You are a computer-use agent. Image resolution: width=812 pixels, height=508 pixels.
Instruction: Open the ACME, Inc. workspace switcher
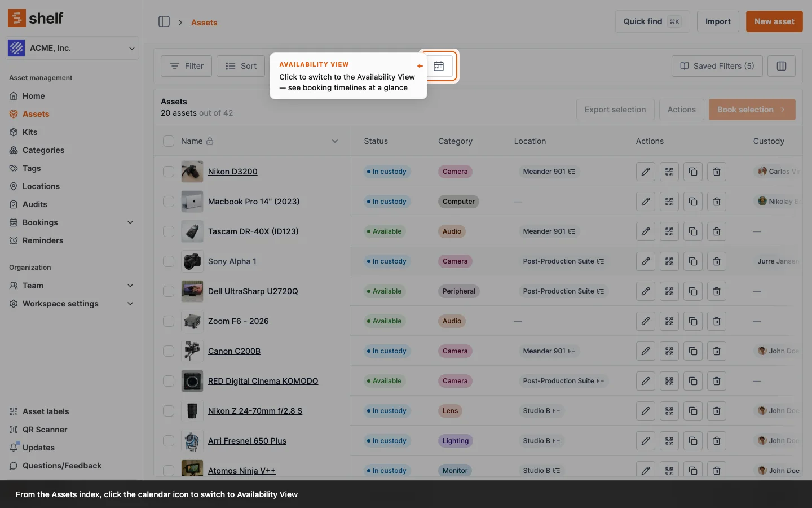[x=72, y=48]
